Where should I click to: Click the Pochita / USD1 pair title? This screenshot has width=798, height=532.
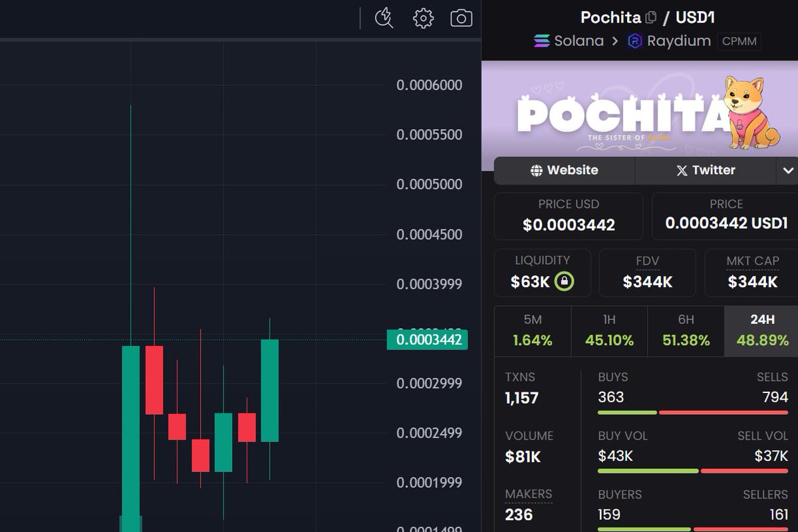(647, 17)
